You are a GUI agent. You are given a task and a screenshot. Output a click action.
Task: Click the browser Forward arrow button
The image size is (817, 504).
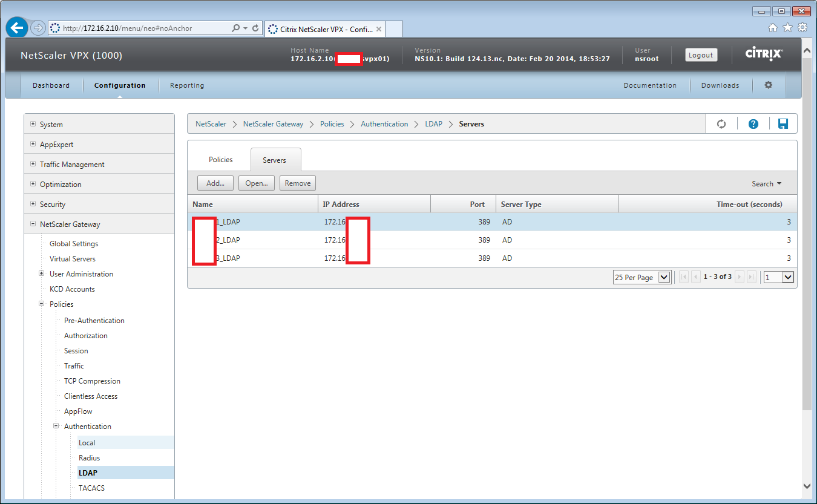38,28
